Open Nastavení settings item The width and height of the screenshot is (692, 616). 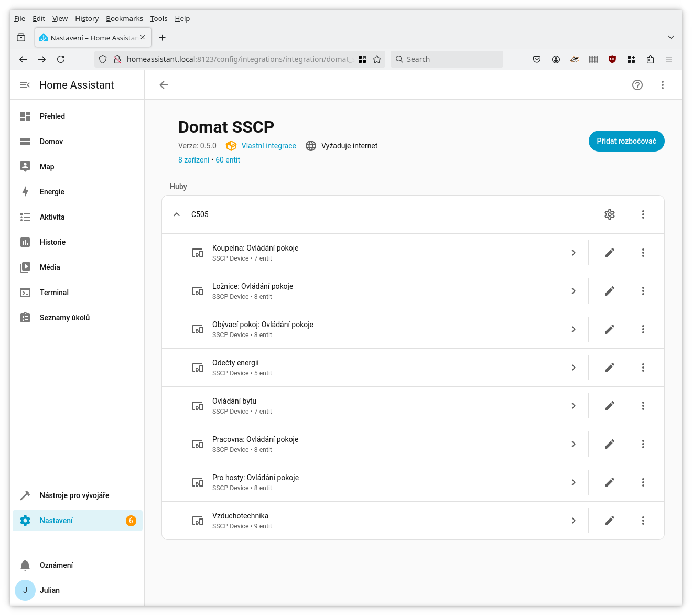78,521
